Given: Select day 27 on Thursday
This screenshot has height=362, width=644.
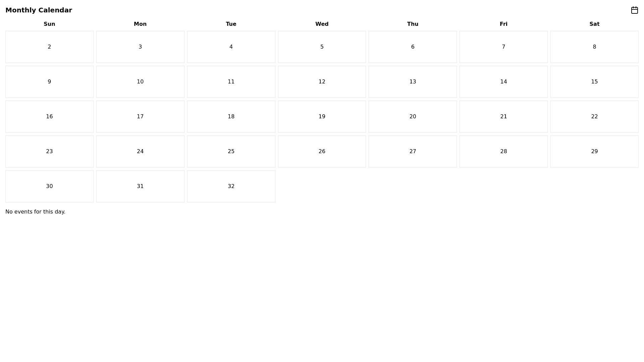Looking at the screenshot, I should coord(413,152).
